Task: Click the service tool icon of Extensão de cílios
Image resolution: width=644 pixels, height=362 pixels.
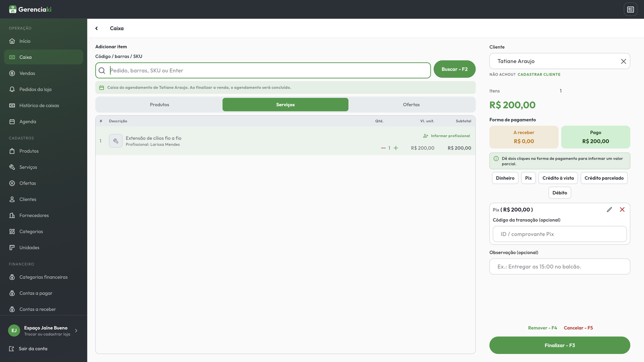Action: pos(116,141)
